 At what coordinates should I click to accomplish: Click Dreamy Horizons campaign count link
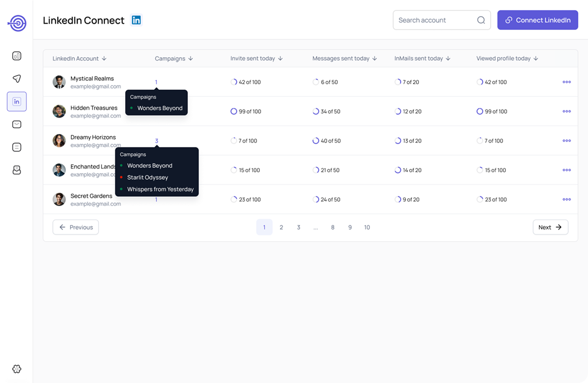(x=156, y=141)
